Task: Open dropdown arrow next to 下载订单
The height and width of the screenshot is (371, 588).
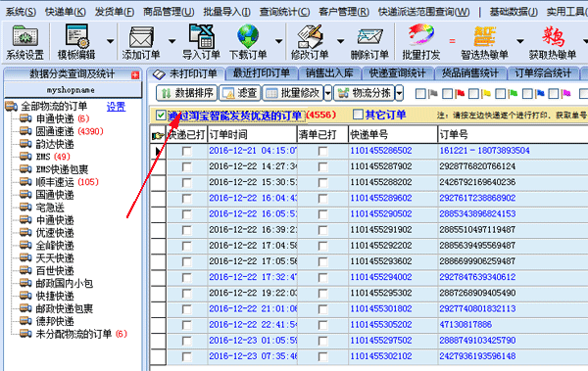Action: tap(279, 41)
